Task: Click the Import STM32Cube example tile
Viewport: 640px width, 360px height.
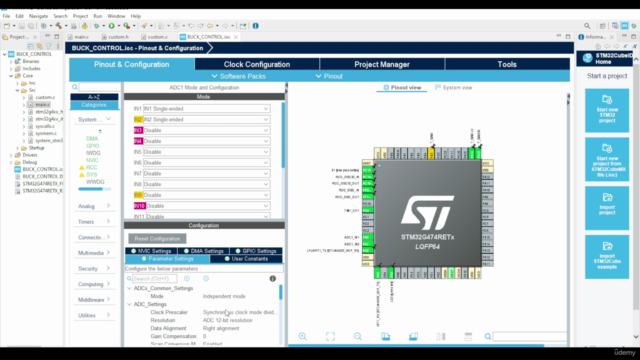Action: (607, 257)
